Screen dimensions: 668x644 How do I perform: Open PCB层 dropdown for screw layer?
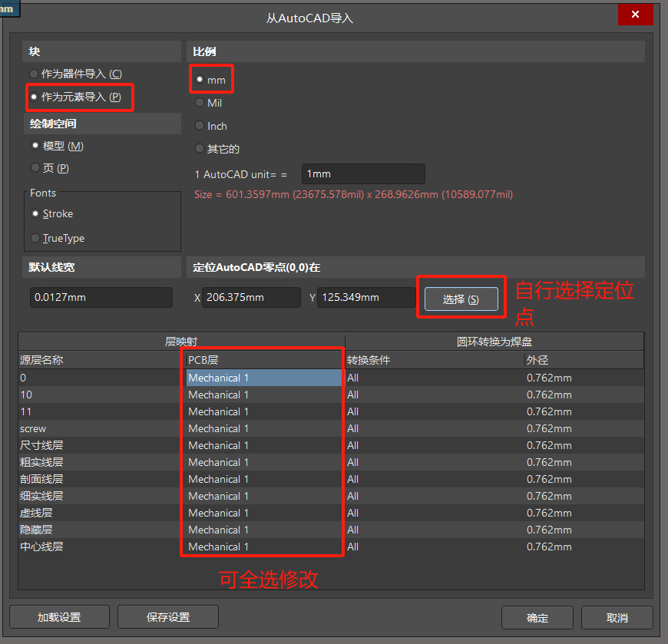pos(264,428)
